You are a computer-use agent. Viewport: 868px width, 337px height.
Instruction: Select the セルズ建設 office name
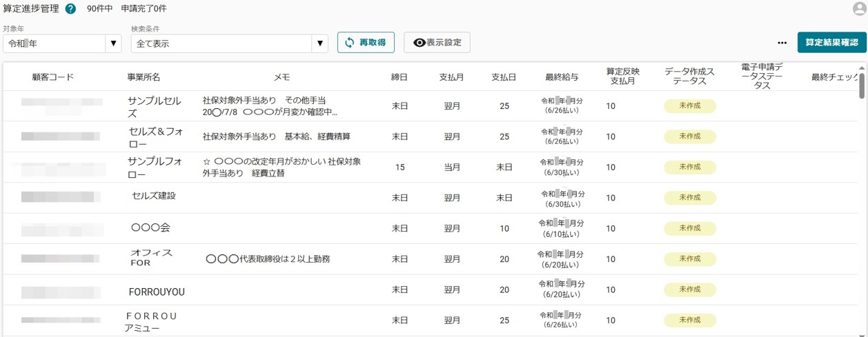pyautogui.click(x=154, y=196)
